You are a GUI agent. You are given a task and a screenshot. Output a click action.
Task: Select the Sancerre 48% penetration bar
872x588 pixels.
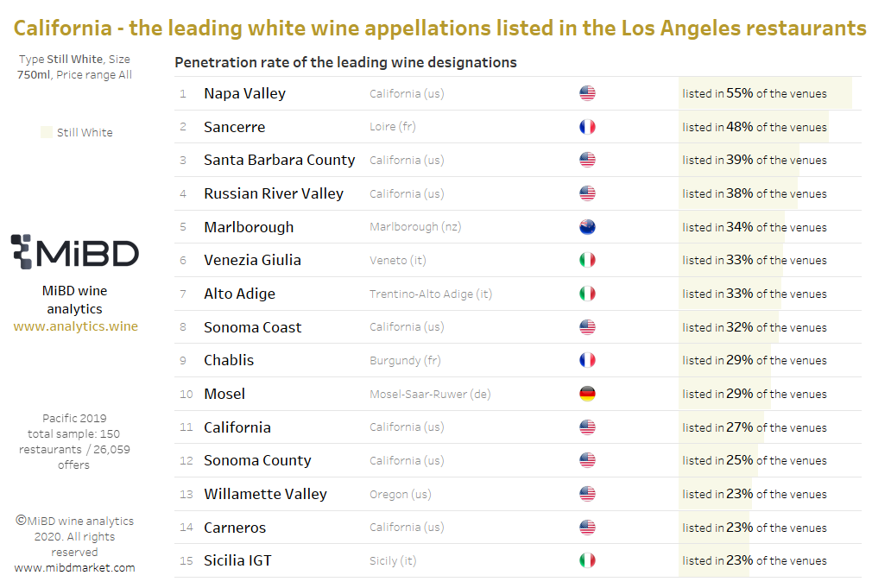click(x=754, y=127)
